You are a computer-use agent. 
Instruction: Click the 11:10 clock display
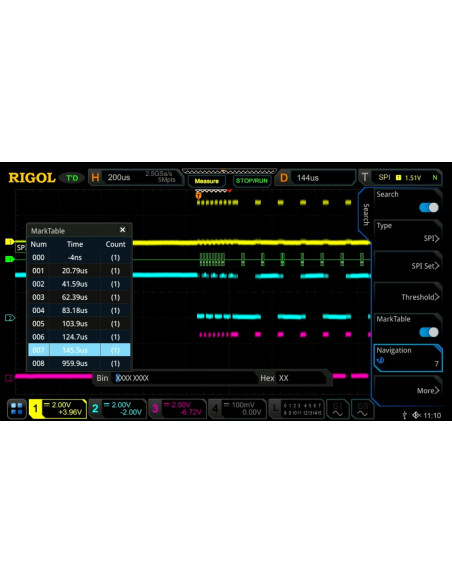[432, 416]
